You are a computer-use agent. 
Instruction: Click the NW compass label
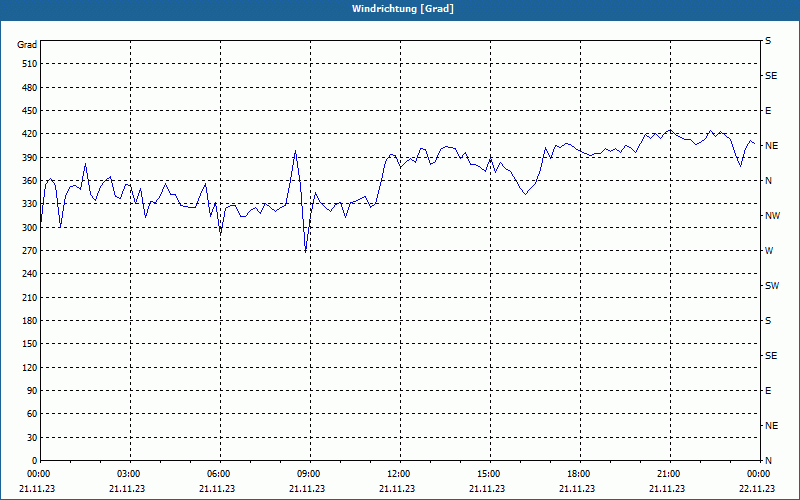(x=772, y=216)
